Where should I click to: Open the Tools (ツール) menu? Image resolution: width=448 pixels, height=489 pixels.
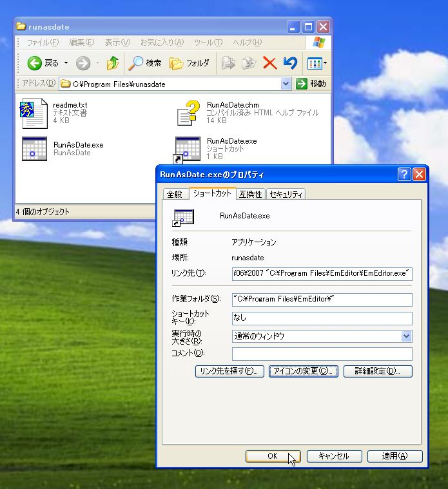coord(208,43)
